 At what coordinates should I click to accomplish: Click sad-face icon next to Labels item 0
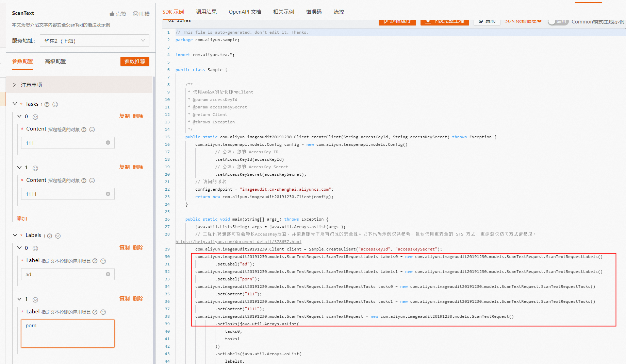(x=35, y=248)
